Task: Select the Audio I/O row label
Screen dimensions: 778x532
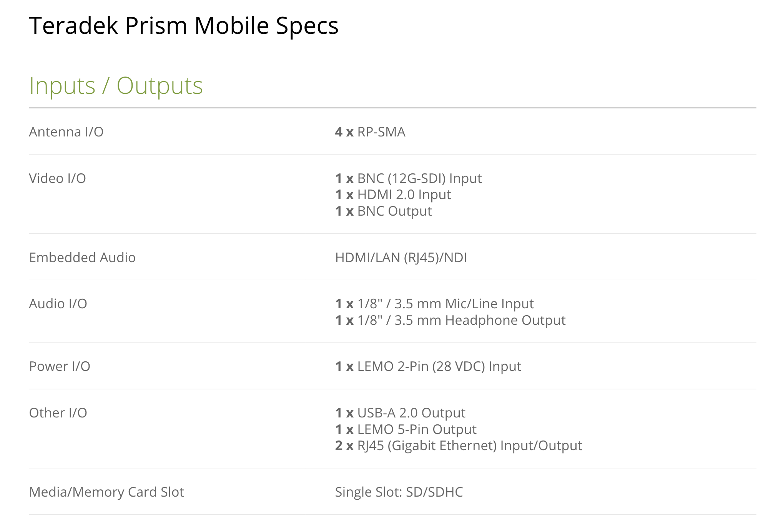Action: (58, 304)
